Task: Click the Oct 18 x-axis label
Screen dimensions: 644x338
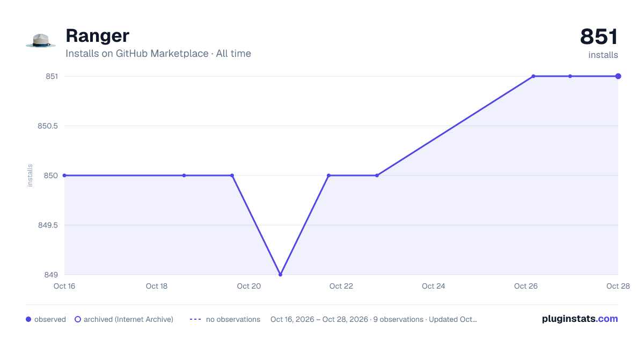Action: (157, 286)
